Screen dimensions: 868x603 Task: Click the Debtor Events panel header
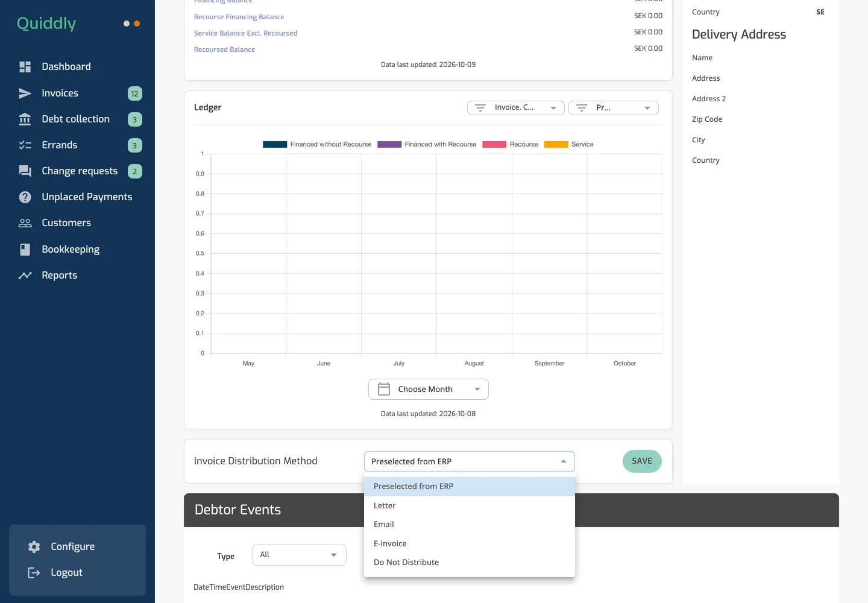coord(511,510)
